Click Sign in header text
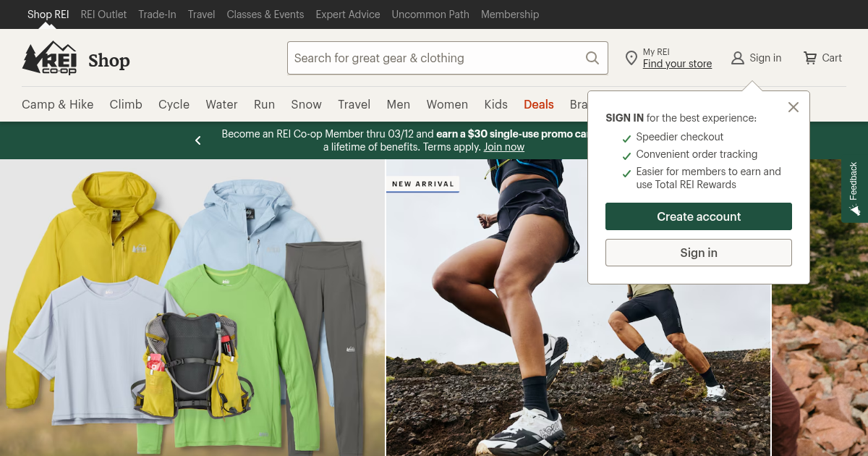The height and width of the screenshot is (456, 868). click(x=765, y=58)
